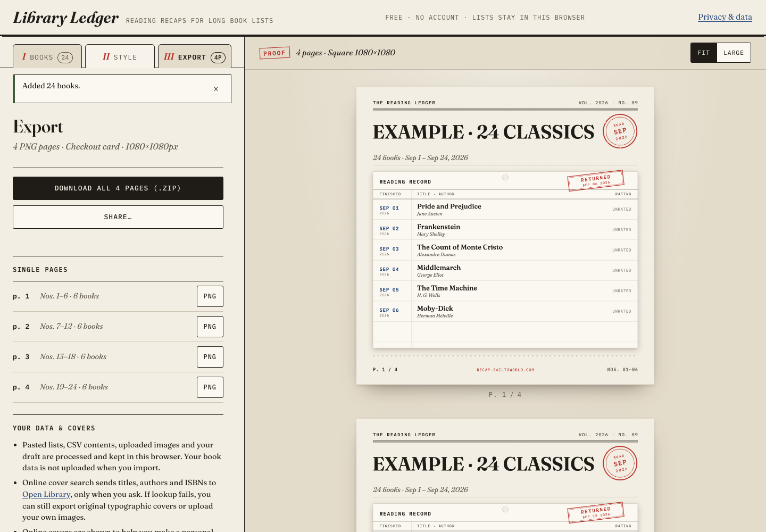766x532 pixels.
Task: Open the Privacy & data link
Action: [725, 17]
